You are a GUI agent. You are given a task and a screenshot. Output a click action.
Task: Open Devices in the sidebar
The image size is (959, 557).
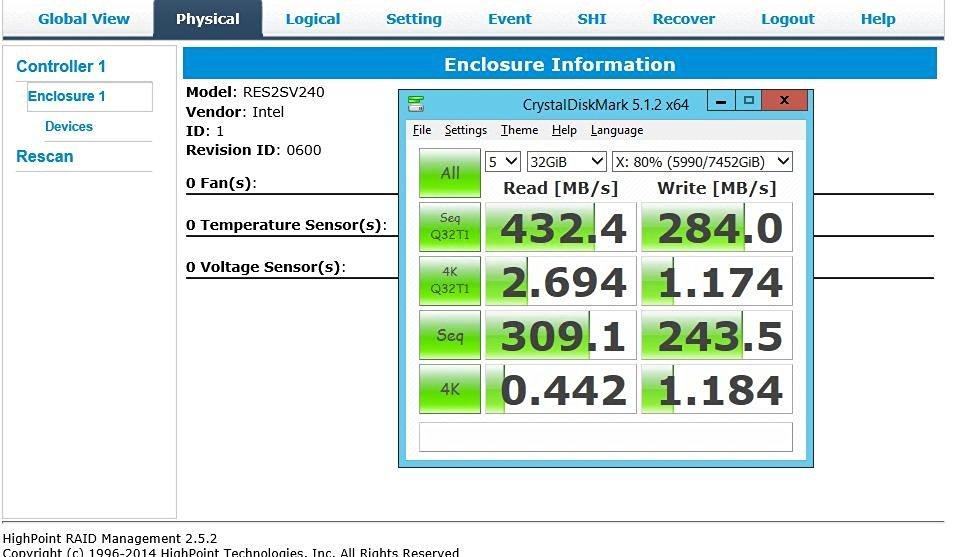pos(68,127)
